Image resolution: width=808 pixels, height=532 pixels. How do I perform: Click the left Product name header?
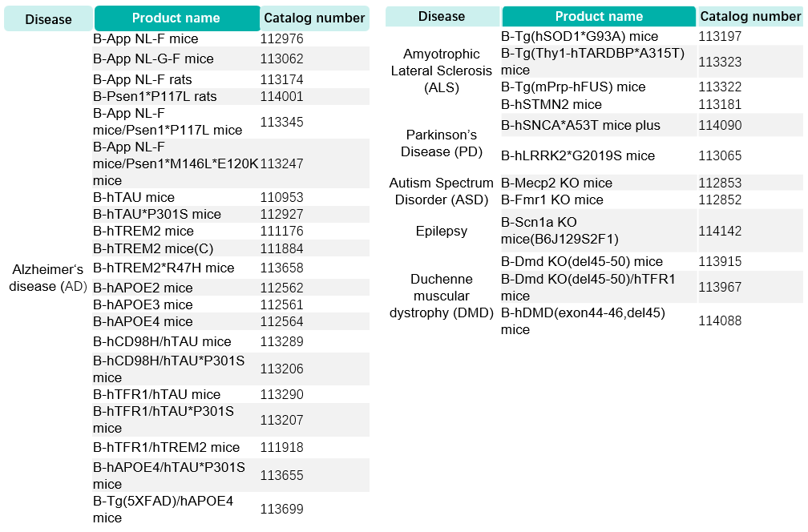coord(176,18)
